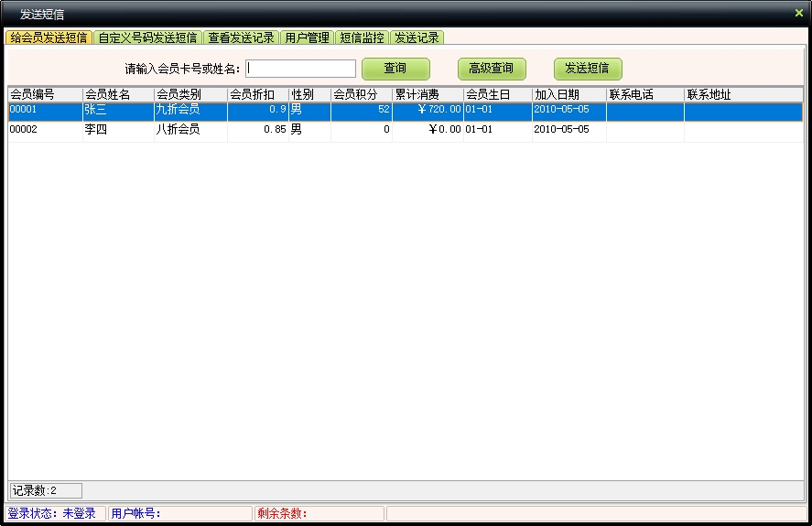Click the 会员类别 column header
Screen dimensions: 812x526
pos(190,94)
